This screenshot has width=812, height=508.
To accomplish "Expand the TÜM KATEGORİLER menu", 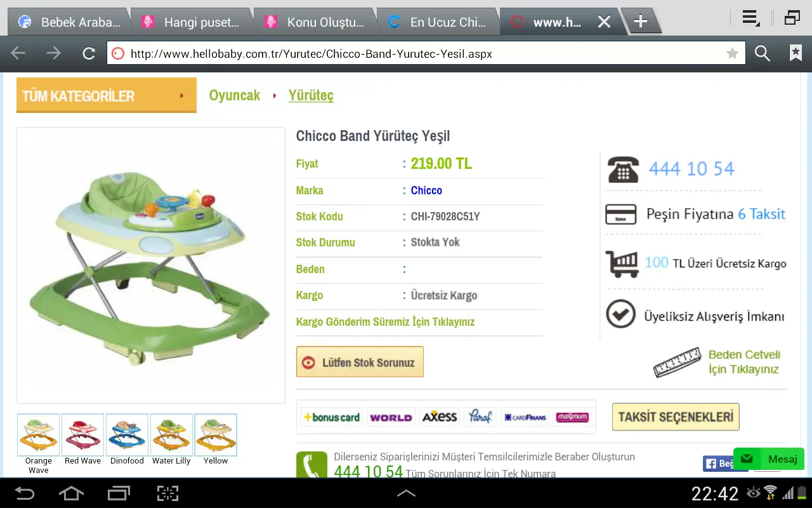I will (106, 96).
